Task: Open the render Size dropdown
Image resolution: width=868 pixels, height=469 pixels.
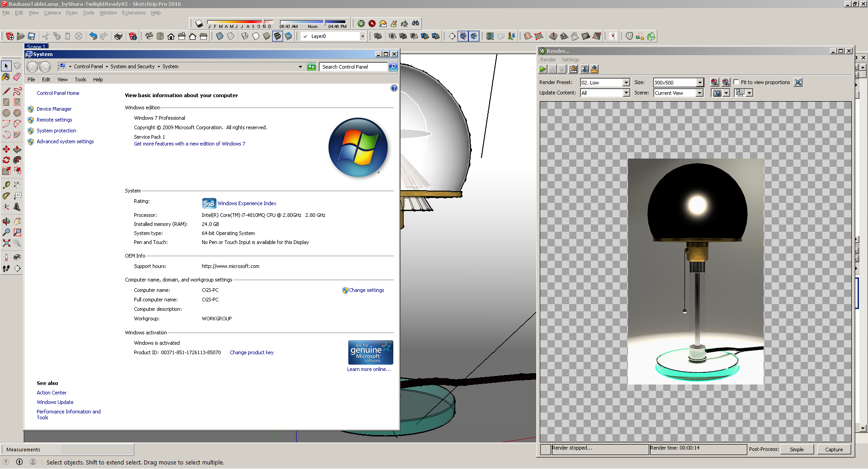Action: click(700, 83)
